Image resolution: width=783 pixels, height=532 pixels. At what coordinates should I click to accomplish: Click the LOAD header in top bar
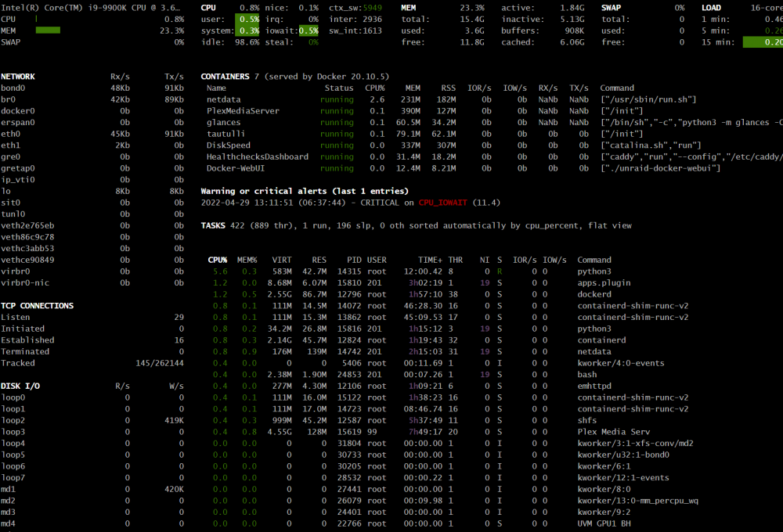(x=711, y=8)
